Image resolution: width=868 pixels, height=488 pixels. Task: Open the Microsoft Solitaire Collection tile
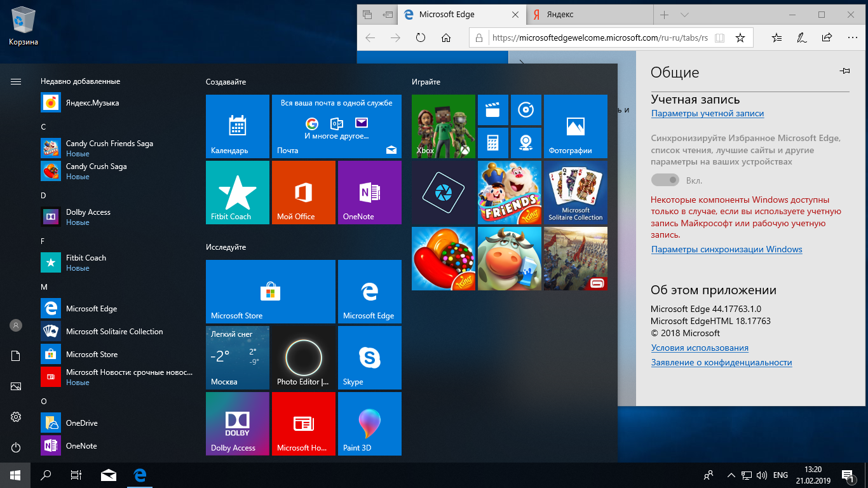576,193
